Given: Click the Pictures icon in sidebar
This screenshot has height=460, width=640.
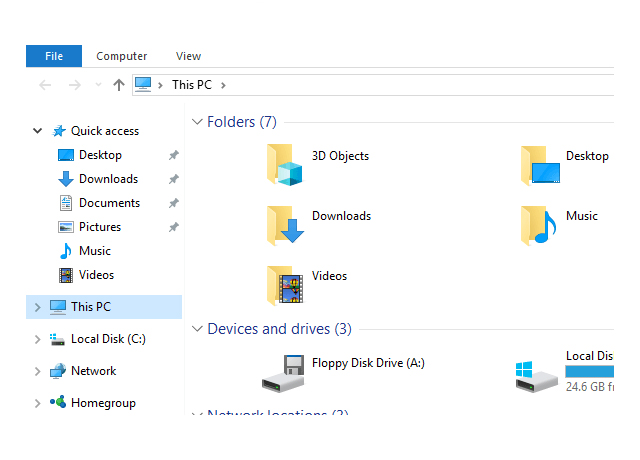Looking at the screenshot, I should click(x=66, y=227).
